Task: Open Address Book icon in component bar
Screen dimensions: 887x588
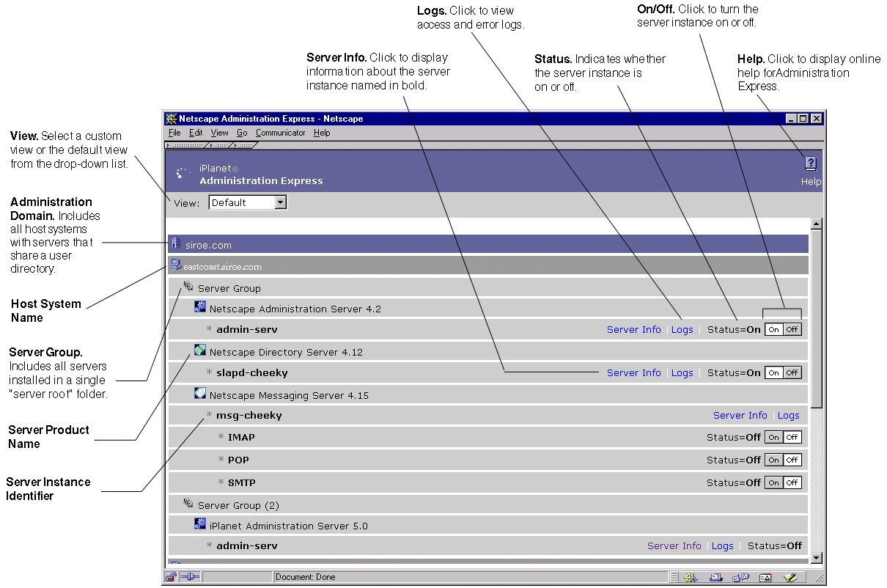Action: coord(765,578)
